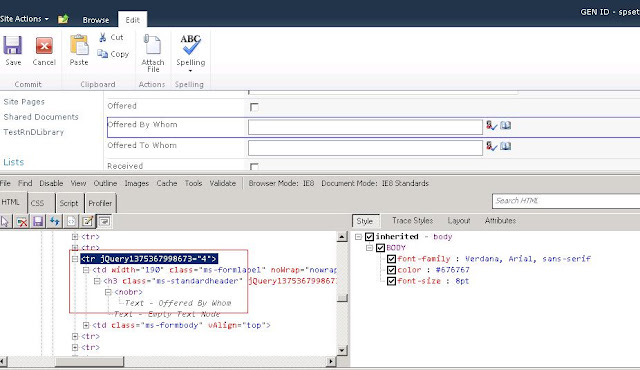Check names icon for Offered To Whom
640x370 pixels.
(x=491, y=146)
